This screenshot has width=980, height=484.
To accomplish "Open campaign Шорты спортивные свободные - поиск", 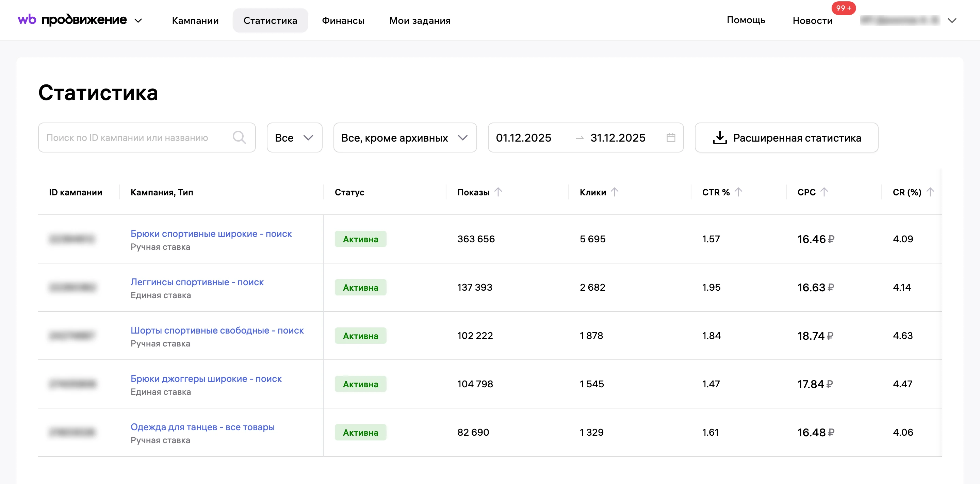I will click(217, 330).
